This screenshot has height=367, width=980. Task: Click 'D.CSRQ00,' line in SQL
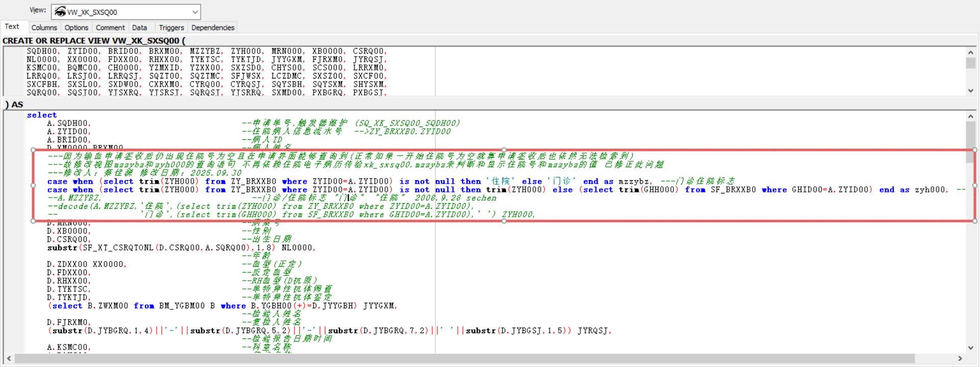coord(69,239)
